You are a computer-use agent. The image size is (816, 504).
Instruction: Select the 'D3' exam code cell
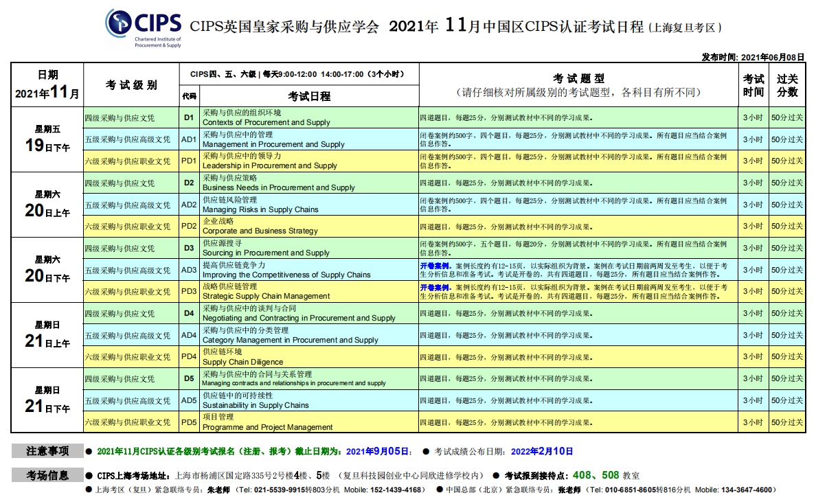pyautogui.click(x=189, y=248)
